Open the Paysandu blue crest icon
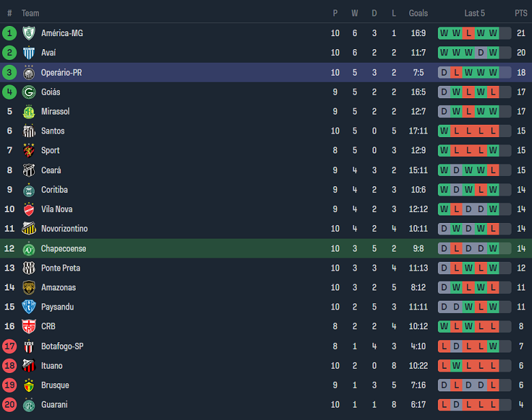This screenshot has height=420, width=532. point(29,307)
